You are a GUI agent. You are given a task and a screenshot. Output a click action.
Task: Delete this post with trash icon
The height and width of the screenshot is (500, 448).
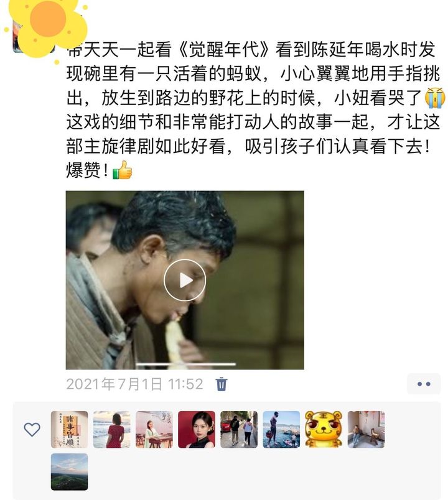(x=222, y=384)
